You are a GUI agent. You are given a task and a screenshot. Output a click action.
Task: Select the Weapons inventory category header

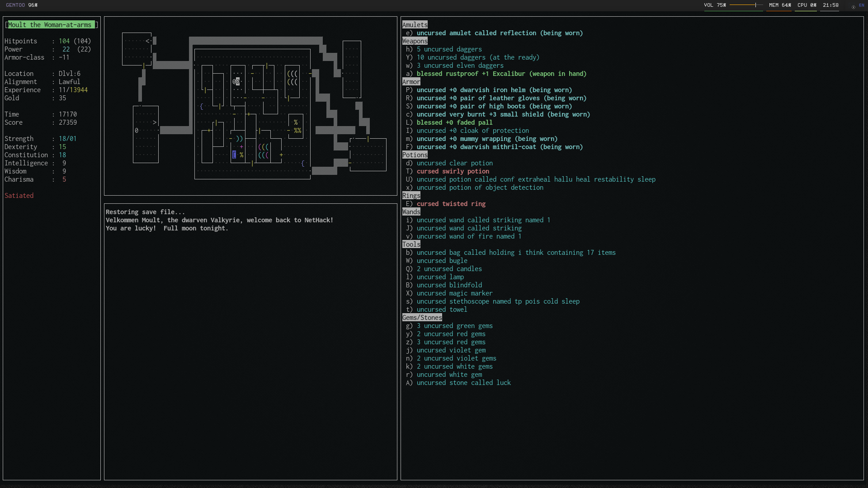click(x=414, y=41)
